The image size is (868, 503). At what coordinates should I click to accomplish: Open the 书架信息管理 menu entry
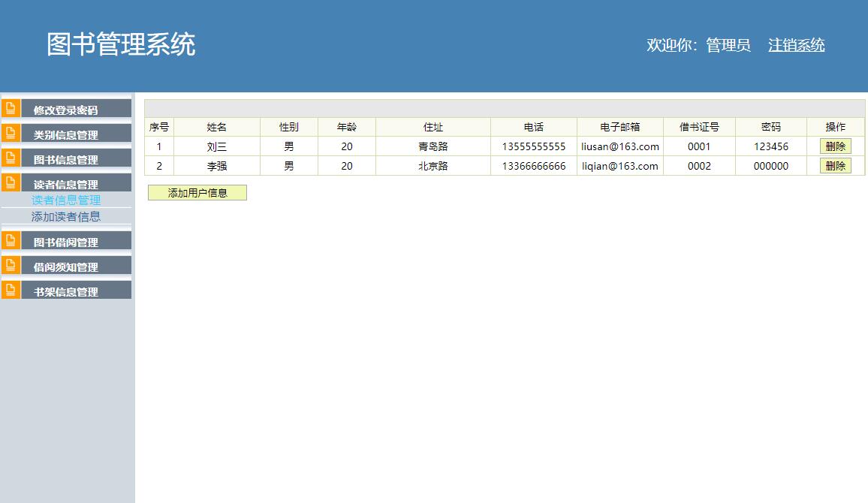(x=66, y=290)
